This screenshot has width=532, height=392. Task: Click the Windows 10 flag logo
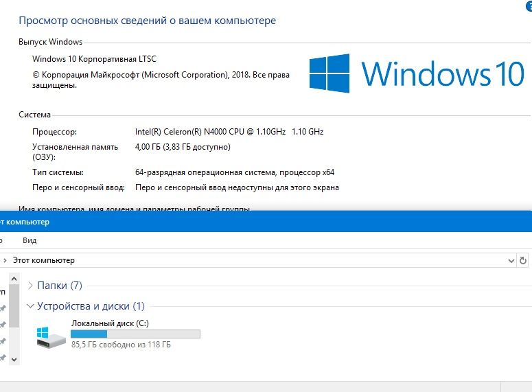[329, 73]
